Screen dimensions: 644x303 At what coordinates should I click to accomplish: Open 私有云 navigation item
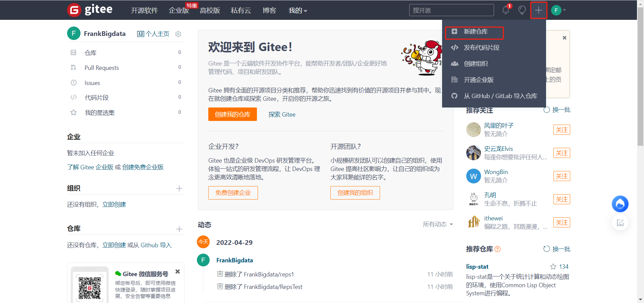pyautogui.click(x=241, y=10)
